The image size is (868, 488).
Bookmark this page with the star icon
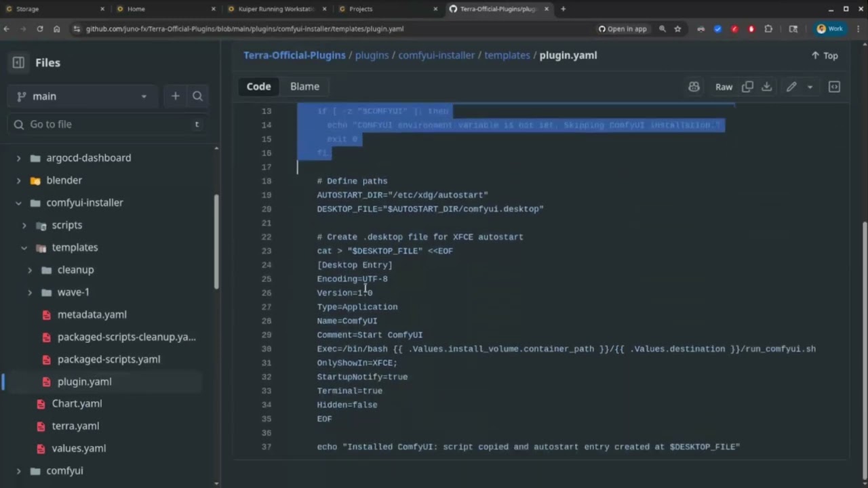coord(677,29)
